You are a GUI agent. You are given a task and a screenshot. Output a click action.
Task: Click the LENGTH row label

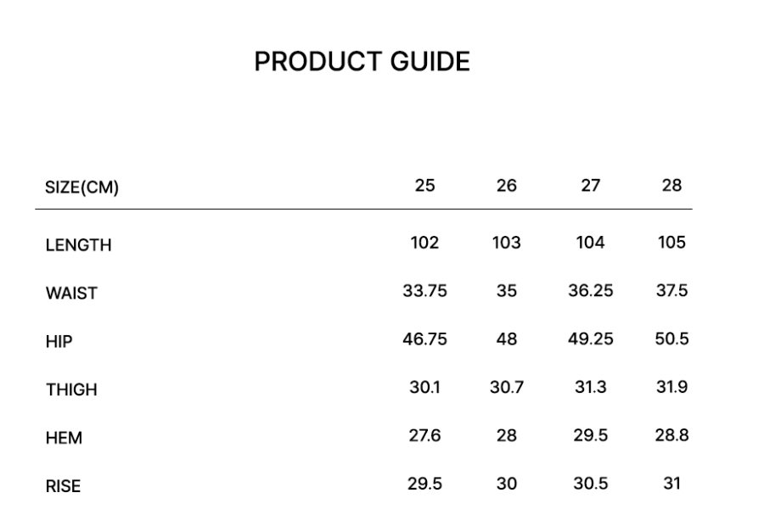point(78,246)
